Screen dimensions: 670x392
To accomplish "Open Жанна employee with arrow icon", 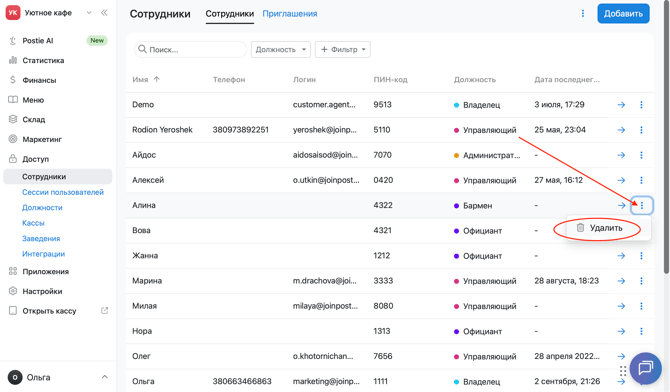I will pyautogui.click(x=621, y=256).
